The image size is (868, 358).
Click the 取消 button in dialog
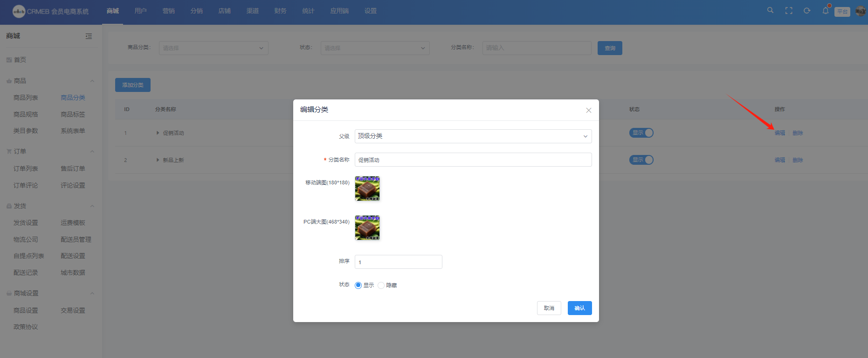point(549,308)
